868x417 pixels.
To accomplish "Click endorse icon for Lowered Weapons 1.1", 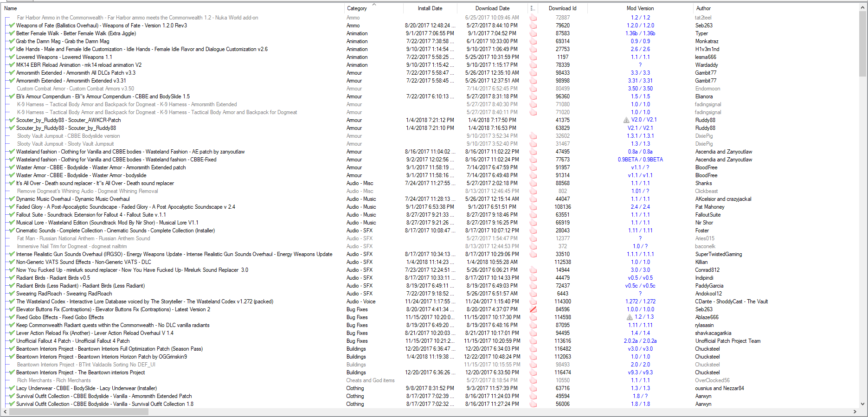I will (x=533, y=57).
